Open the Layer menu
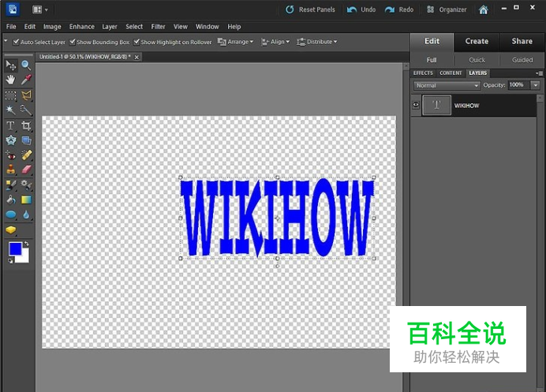 tap(110, 27)
